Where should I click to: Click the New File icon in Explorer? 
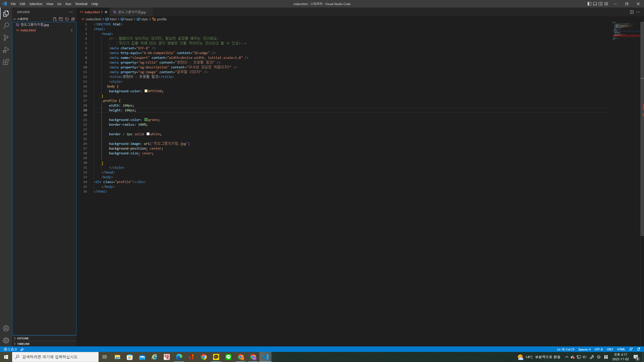pyautogui.click(x=55, y=19)
